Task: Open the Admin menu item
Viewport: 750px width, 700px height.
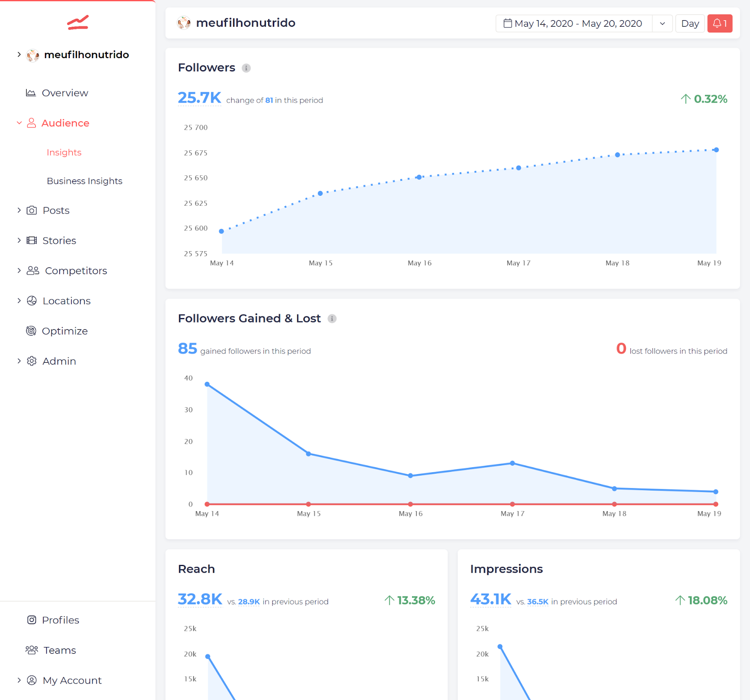Action: (59, 361)
